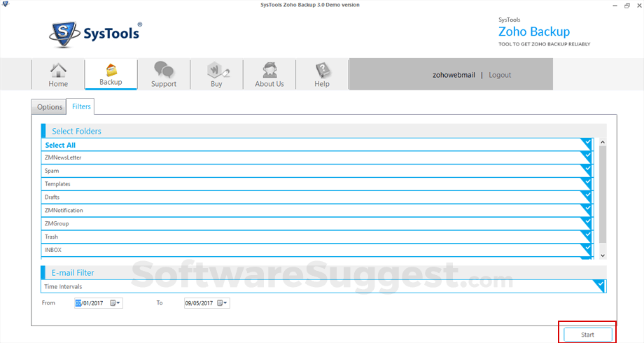Click the folder list scrollbar thumb

coord(603,195)
